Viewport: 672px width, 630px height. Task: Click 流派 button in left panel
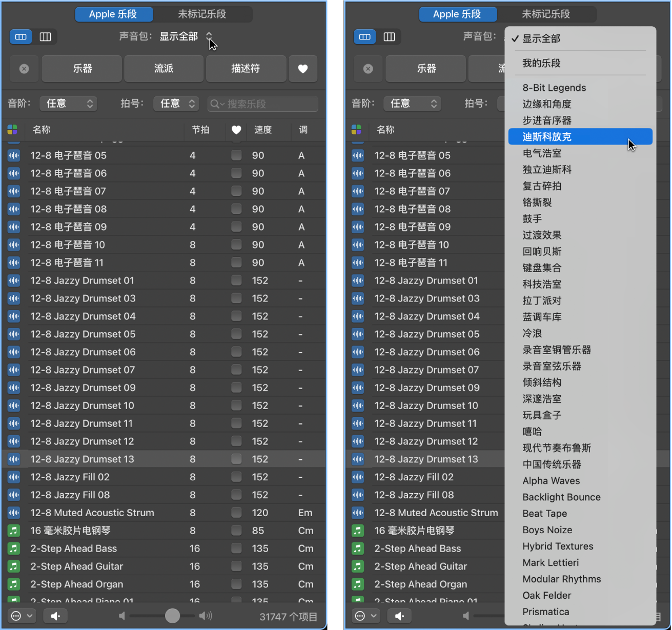point(164,69)
